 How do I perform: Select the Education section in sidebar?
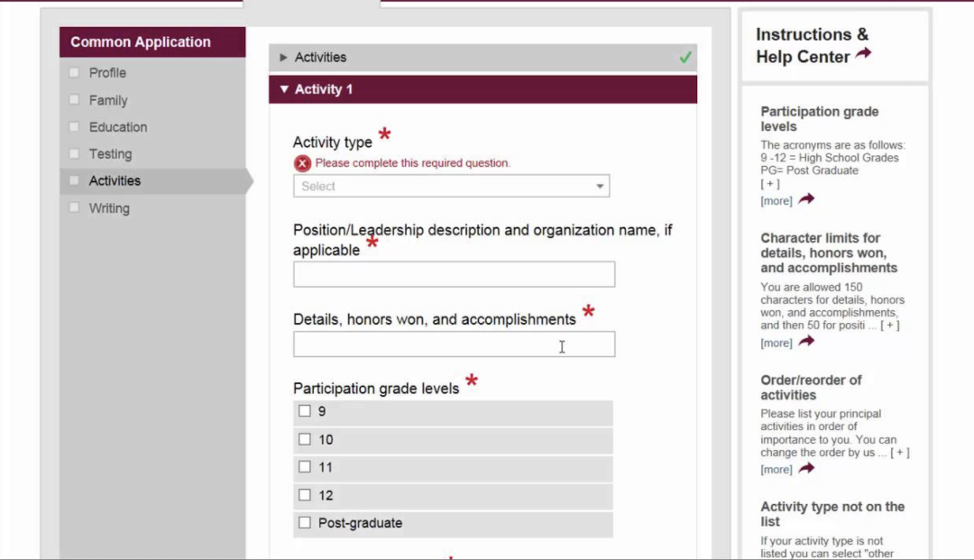(118, 126)
